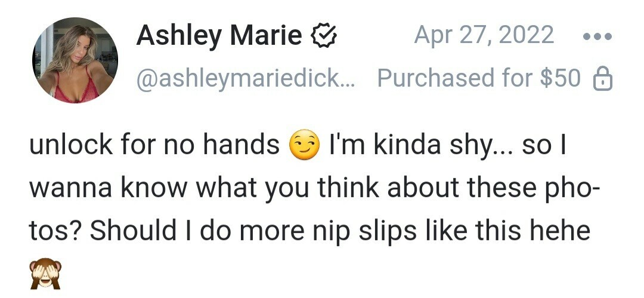This screenshot has height=298, width=644.
Task: Click the "unlock for no hands" text
Action: pos(155,145)
